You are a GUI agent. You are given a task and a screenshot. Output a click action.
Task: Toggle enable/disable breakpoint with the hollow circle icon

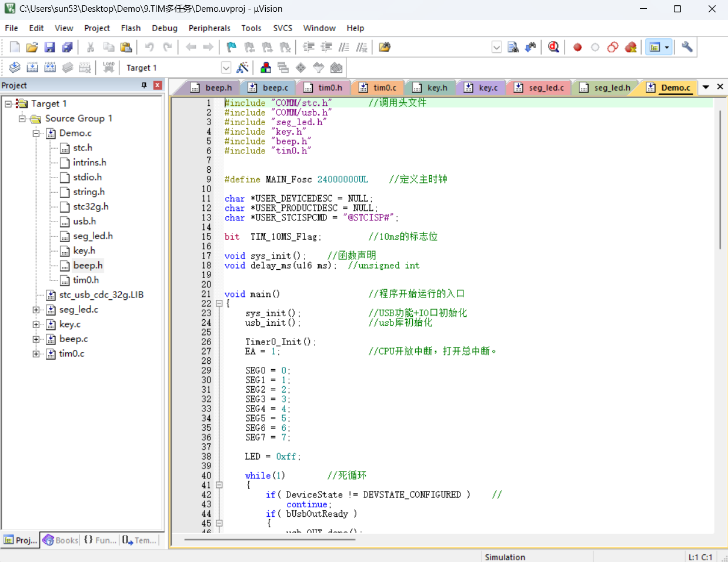click(x=595, y=47)
